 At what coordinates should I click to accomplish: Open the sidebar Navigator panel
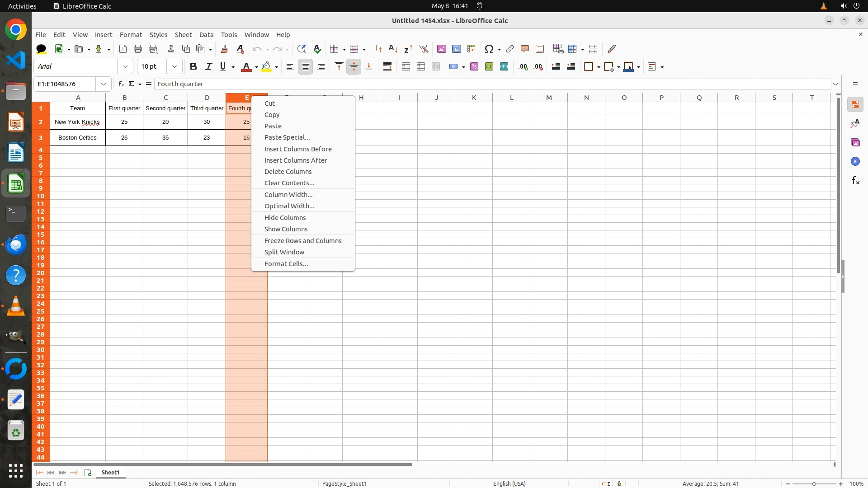(x=855, y=162)
